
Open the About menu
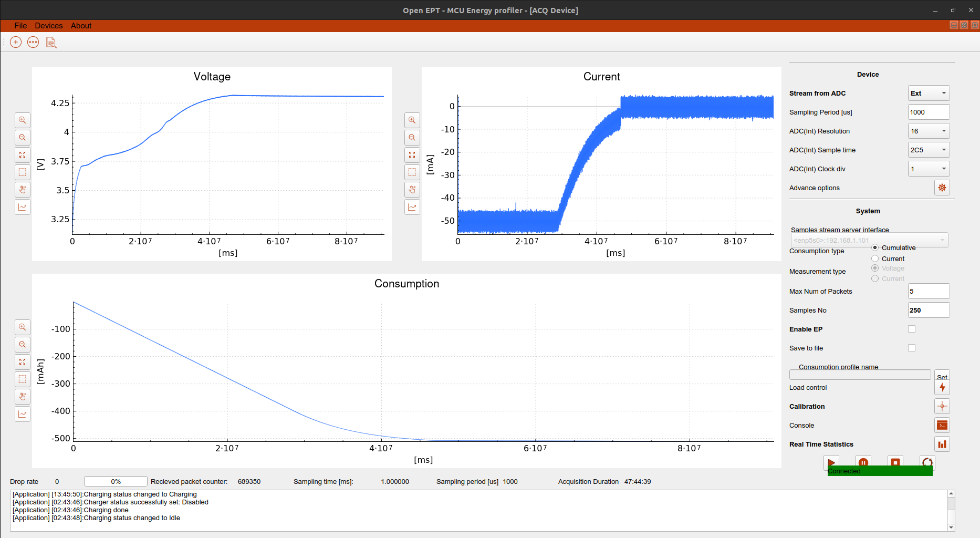81,25
